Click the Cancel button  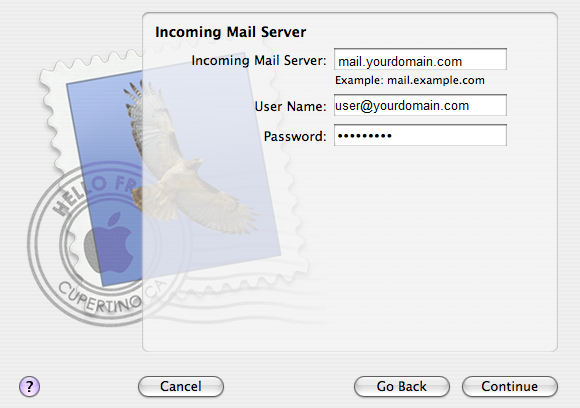[x=181, y=387]
